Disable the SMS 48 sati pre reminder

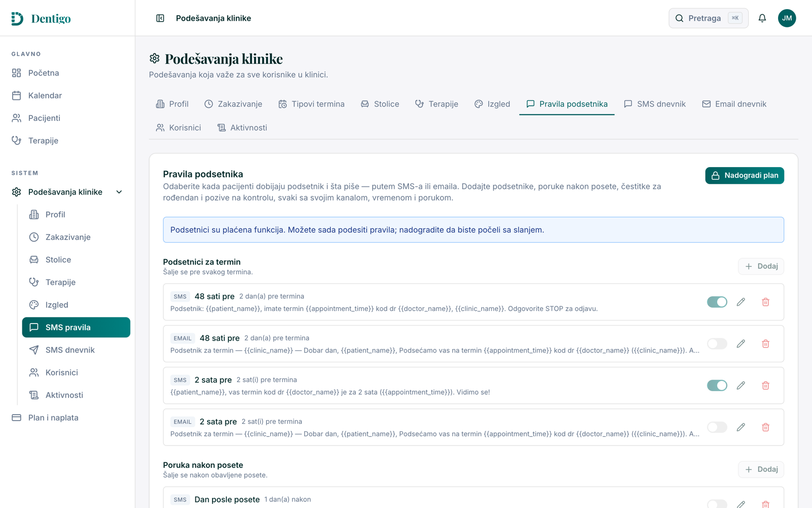tap(717, 302)
